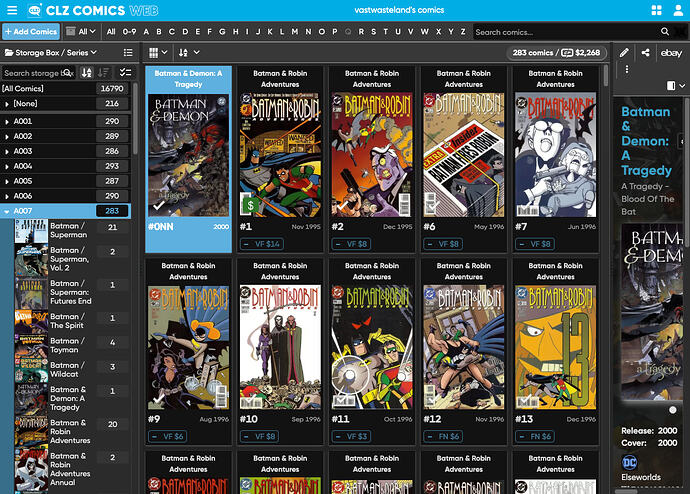This screenshot has height=494, width=690.
Task: Expand the [None] folder
Action: point(7,104)
